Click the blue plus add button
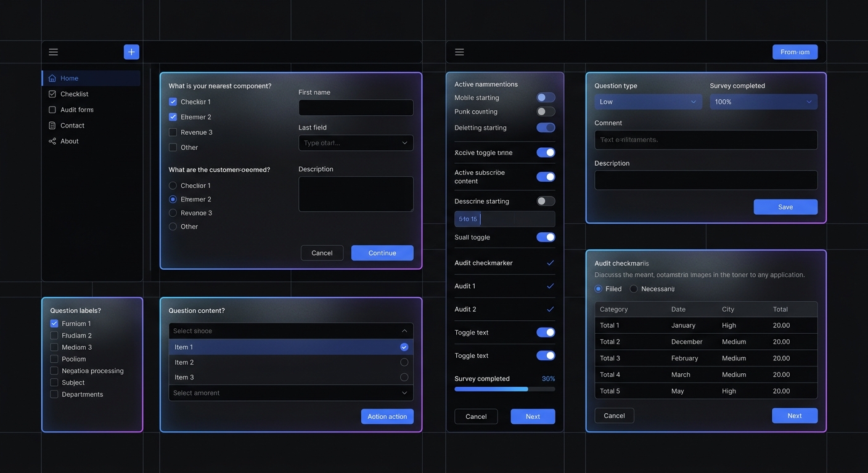Image resolution: width=868 pixels, height=473 pixels. [x=131, y=52]
